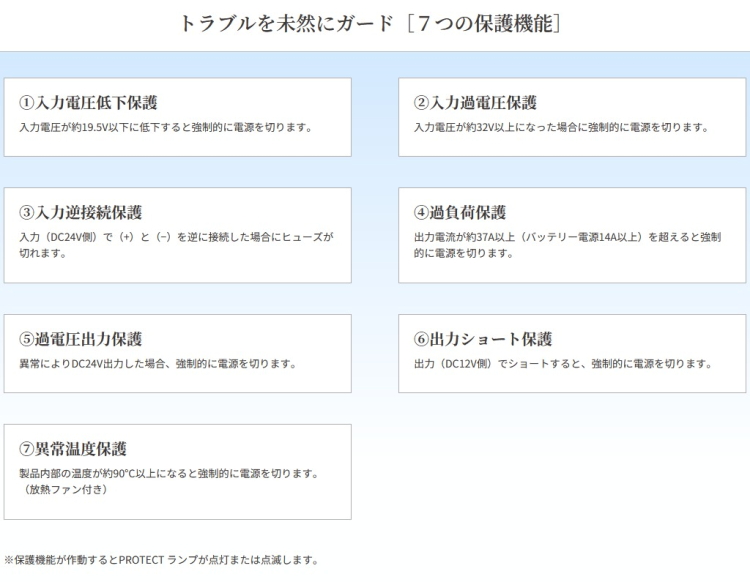Click the abnormal DC24V output description
Viewport: 750px width, 582px height.
(158, 364)
